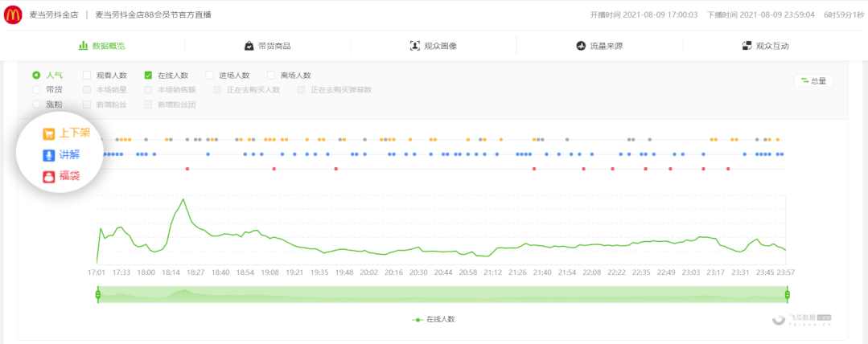Screen dimensions: 868x344
Task: Click the 数据概览 bar chart icon
Action: click(x=83, y=46)
